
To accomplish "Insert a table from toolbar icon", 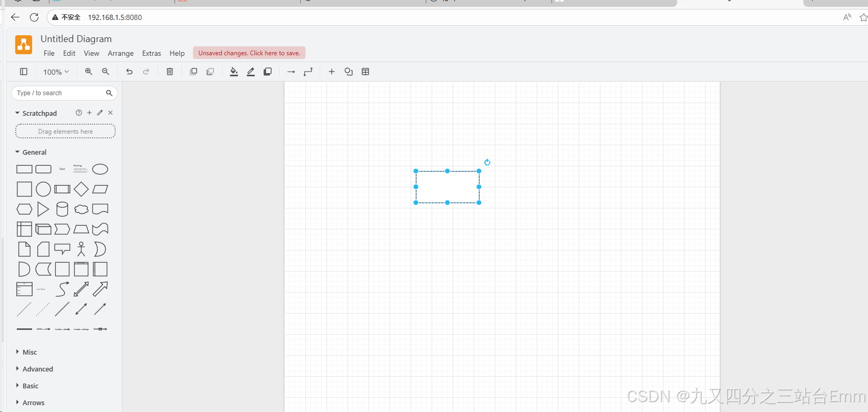I will pos(365,72).
